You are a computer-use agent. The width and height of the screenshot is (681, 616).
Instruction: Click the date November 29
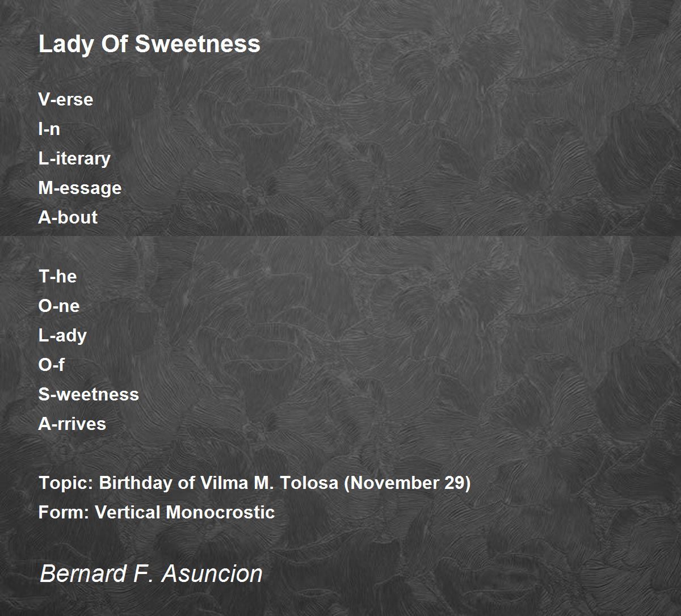[x=407, y=483]
